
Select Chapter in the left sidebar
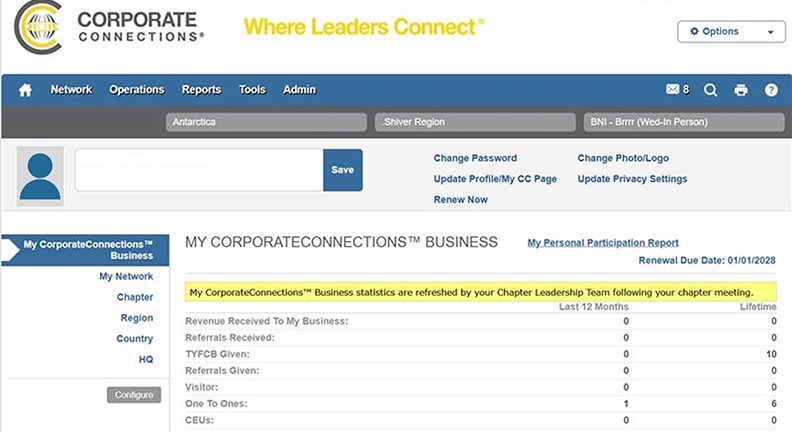click(135, 297)
